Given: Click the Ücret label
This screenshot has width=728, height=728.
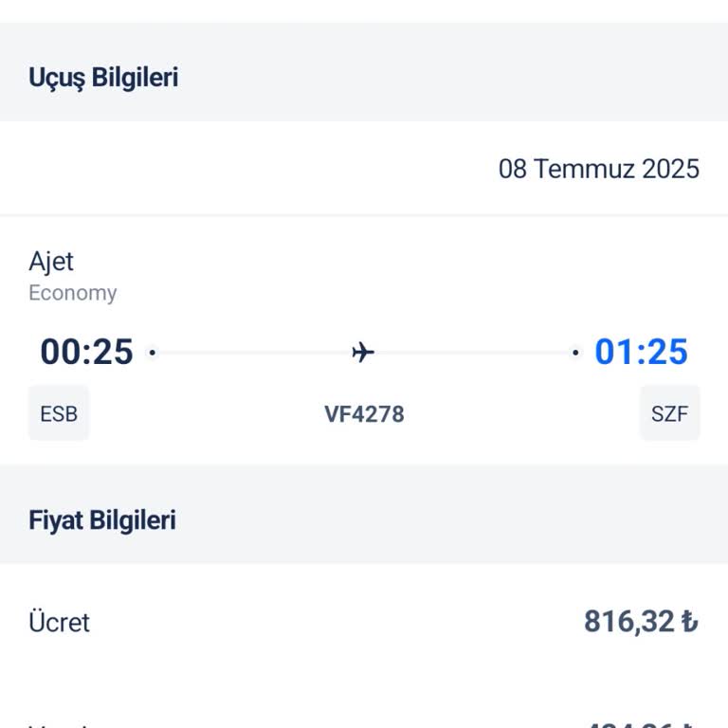Looking at the screenshot, I should [x=59, y=623].
